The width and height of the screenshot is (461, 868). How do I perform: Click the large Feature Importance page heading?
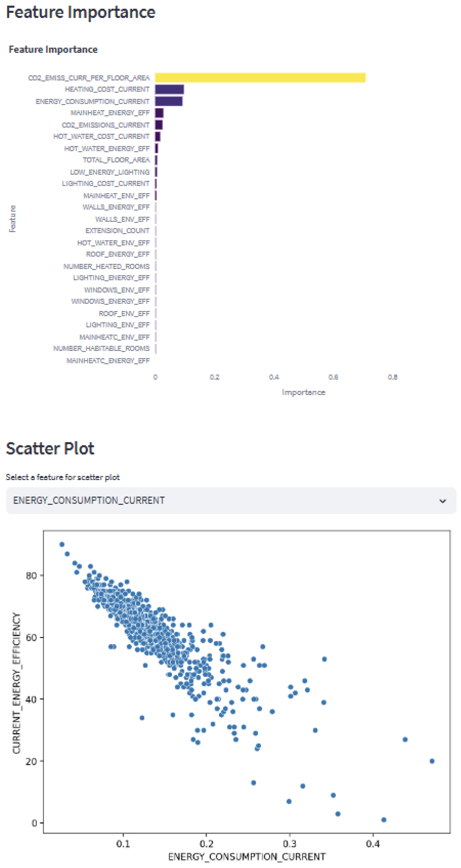tap(81, 12)
